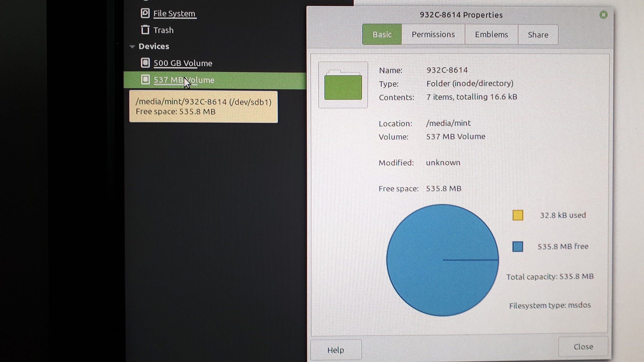Click the 537 MB Volume drive icon
Image resolution: width=644 pixels, height=362 pixels.
pos(145,79)
